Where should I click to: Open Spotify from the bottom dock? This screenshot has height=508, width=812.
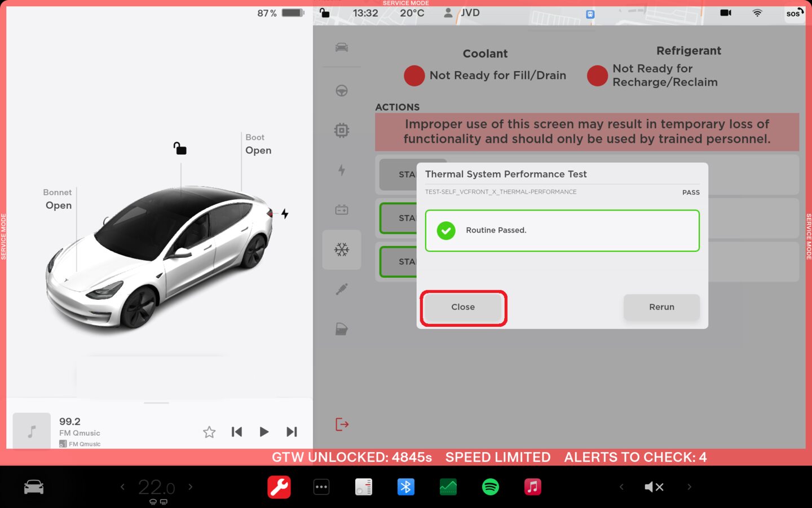491,487
